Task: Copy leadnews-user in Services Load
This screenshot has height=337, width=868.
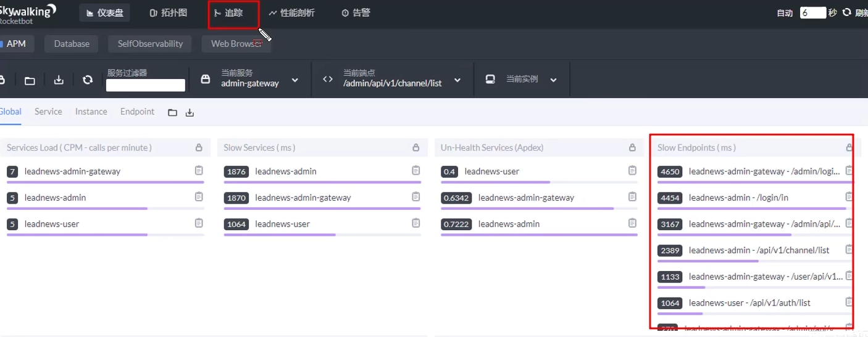Action: click(199, 223)
